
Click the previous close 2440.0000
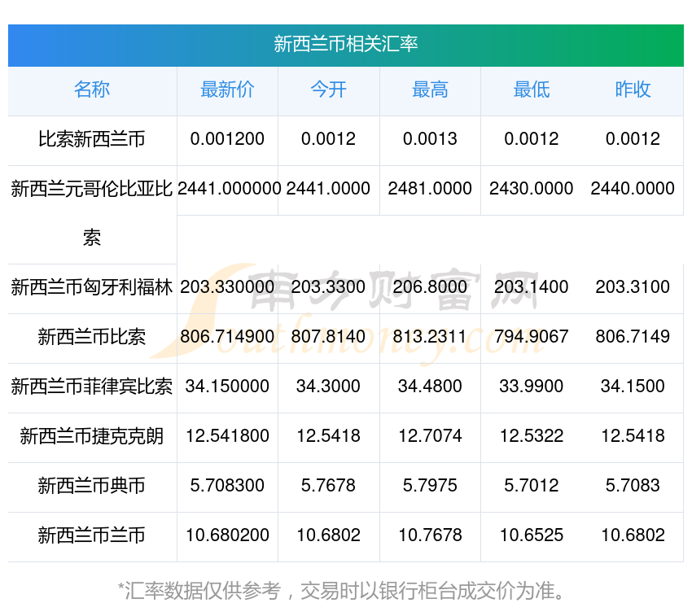(633, 189)
